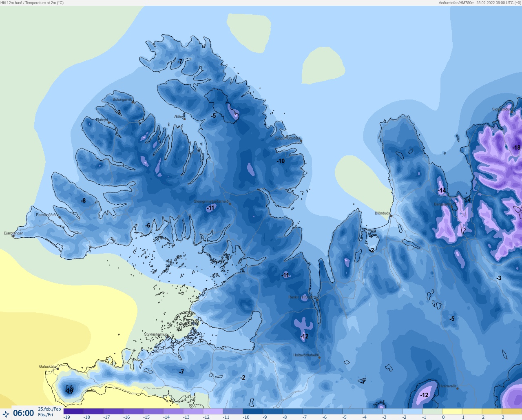Select the Gjögurflugvöllur station label
The width and height of the screenshot is (522, 420).
(x=288, y=139)
